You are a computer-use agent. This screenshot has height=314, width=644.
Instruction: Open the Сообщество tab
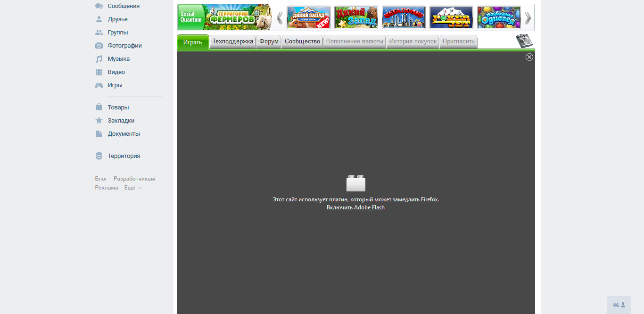click(x=302, y=41)
